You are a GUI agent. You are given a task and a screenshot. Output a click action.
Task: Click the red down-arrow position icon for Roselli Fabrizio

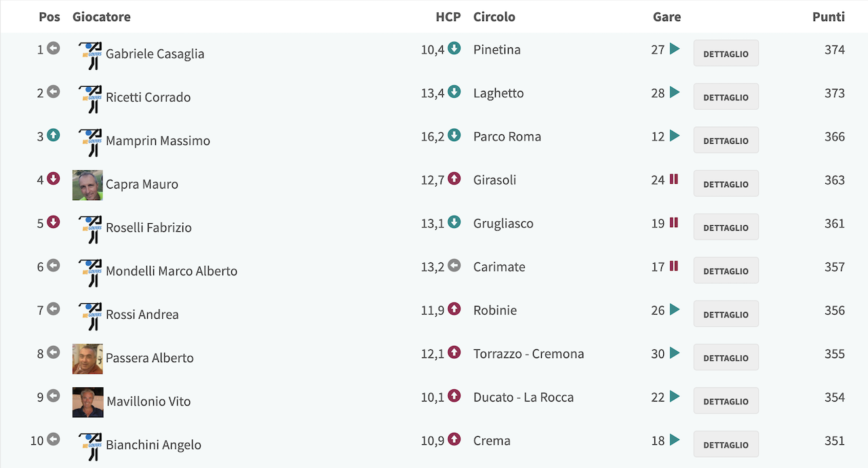(54, 222)
